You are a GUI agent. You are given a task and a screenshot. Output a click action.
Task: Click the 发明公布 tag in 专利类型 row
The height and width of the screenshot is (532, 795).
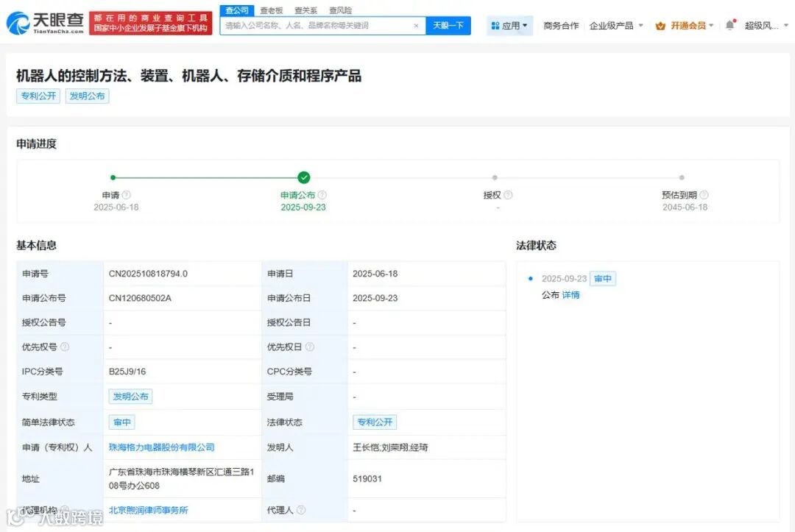tap(130, 396)
